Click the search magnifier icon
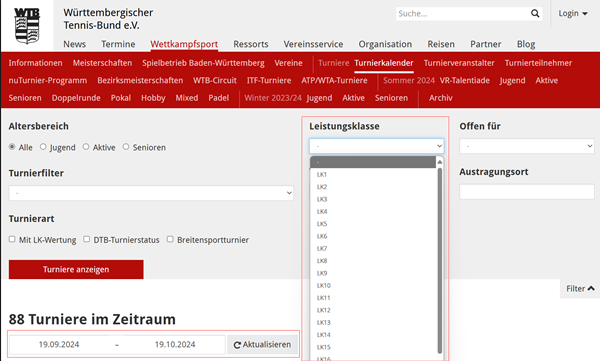 click(x=535, y=14)
